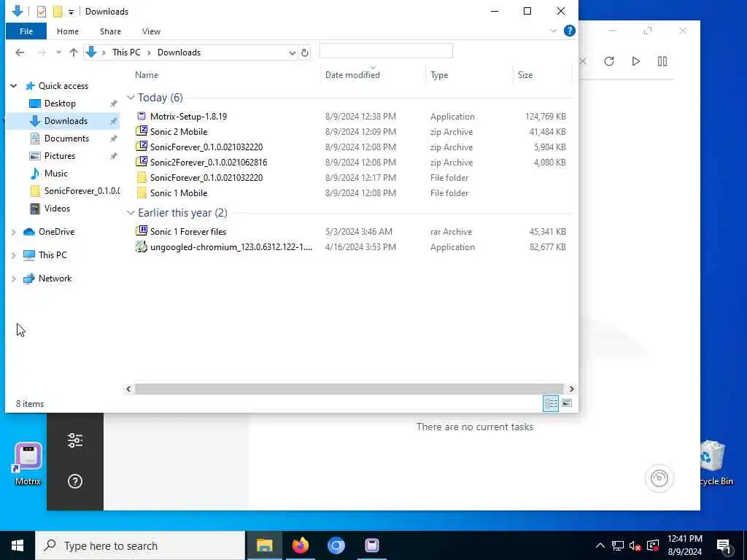The width and height of the screenshot is (747, 560).
Task: Open Motrix desktop shortcut
Action: pos(28,463)
